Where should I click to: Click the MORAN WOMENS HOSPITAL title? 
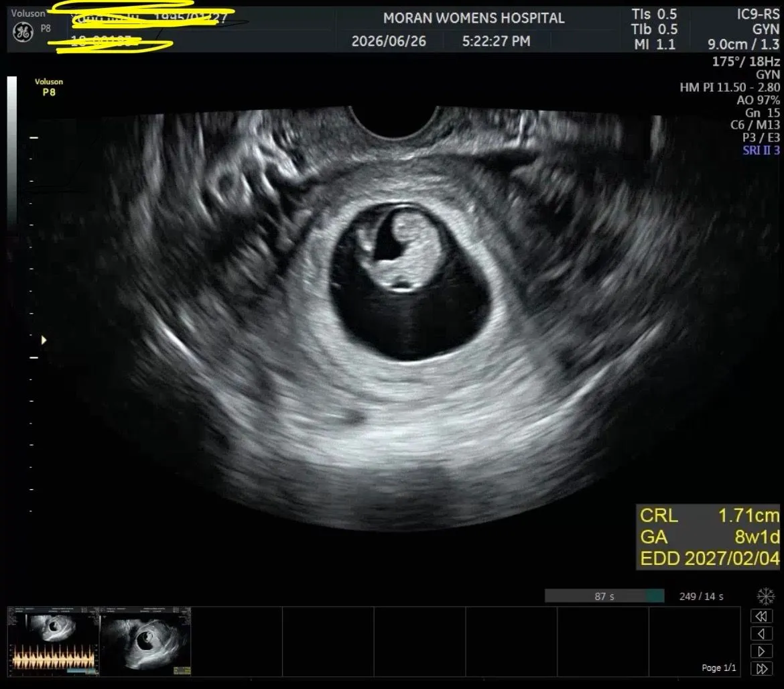coord(474,19)
